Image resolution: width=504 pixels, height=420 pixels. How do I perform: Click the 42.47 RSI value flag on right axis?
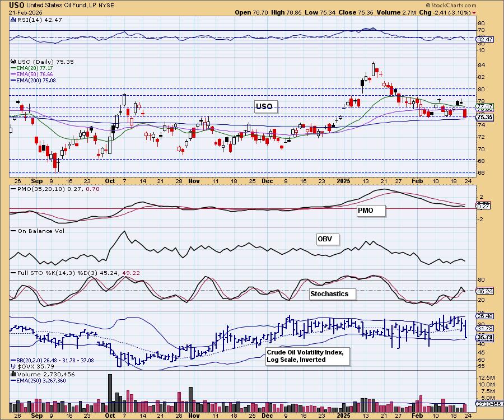(x=485, y=40)
